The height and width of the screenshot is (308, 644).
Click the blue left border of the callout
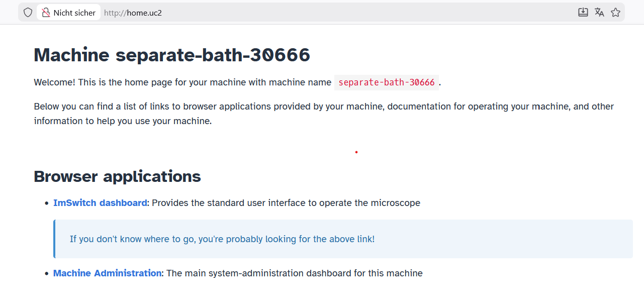(x=54, y=239)
